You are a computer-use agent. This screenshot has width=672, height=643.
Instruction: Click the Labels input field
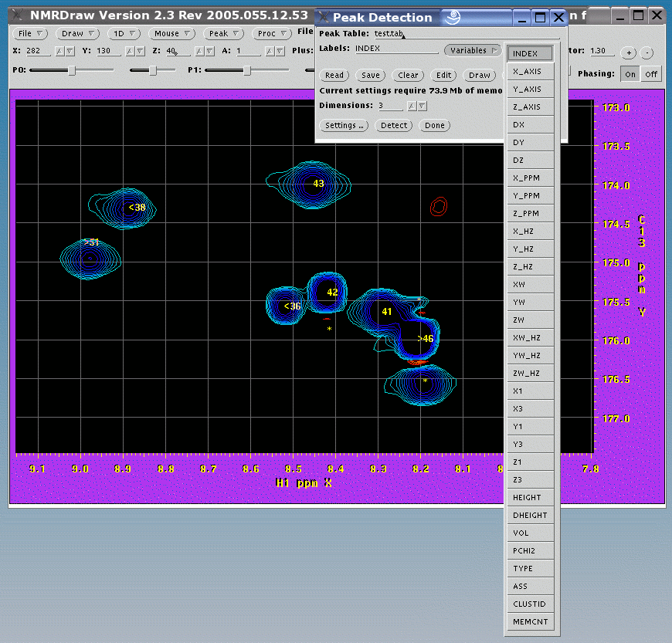pyautogui.click(x=396, y=49)
